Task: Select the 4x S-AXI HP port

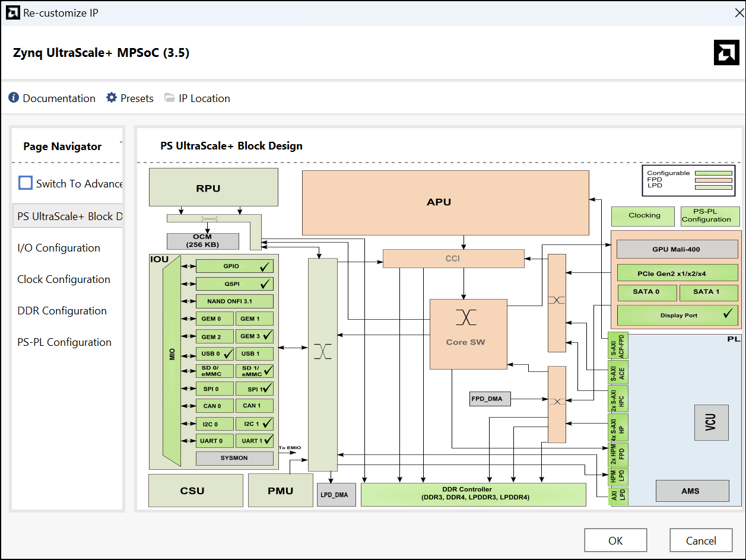Action: point(618,429)
